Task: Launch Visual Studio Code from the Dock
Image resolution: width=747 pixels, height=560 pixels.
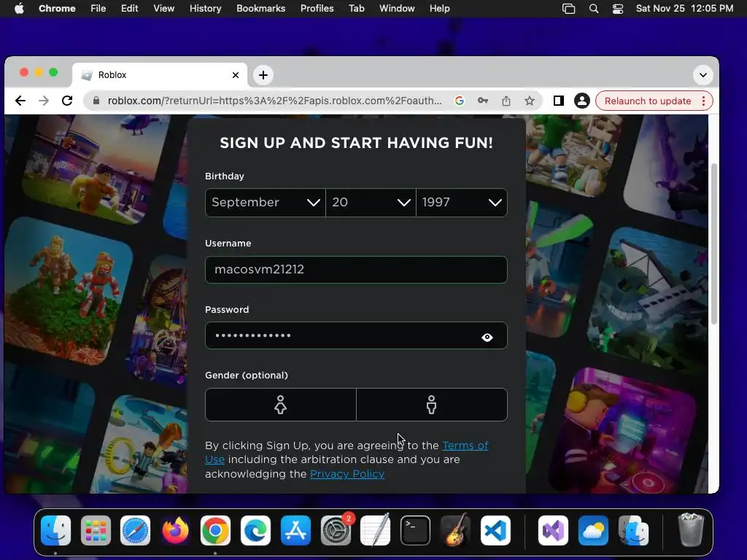Action: coord(495,531)
